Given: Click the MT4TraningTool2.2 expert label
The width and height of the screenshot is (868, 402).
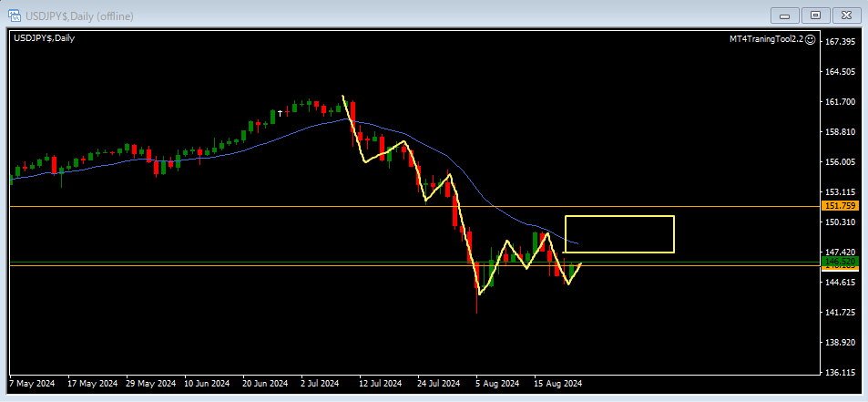Looking at the screenshot, I should [766, 39].
